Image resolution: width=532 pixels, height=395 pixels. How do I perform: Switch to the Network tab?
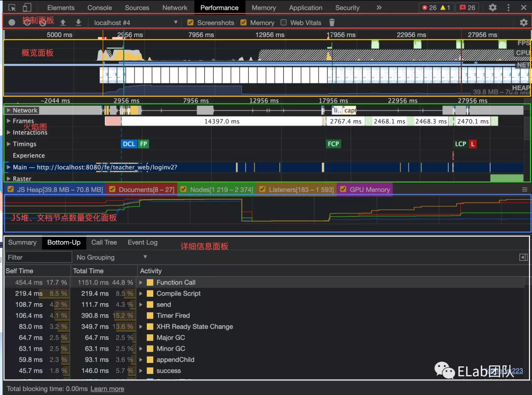175,7
